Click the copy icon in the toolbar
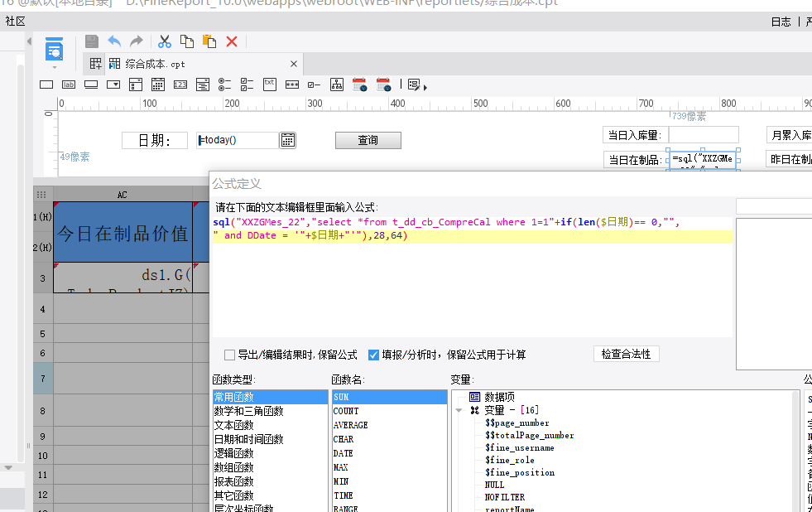Viewport: 812px width, 512px height. point(187,41)
